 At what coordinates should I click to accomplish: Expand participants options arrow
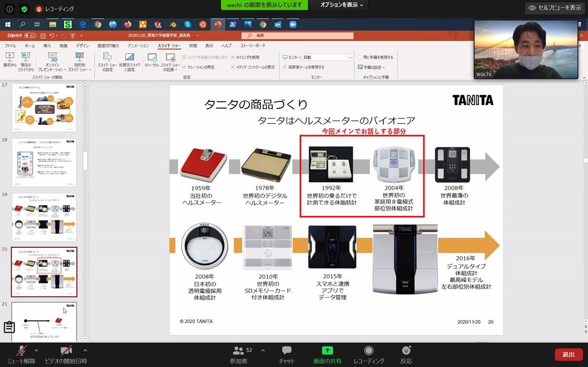point(262,350)
